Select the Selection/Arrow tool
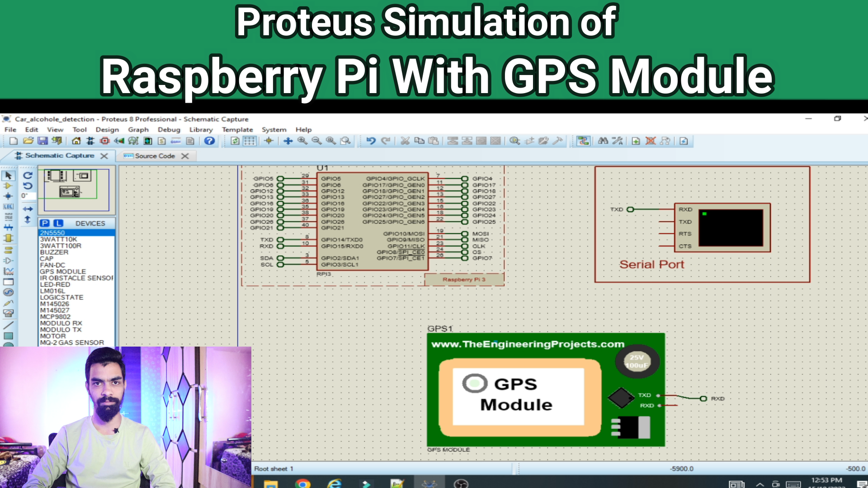The width and height of the screenshot is (868, 488). click(x=8, y=174)
